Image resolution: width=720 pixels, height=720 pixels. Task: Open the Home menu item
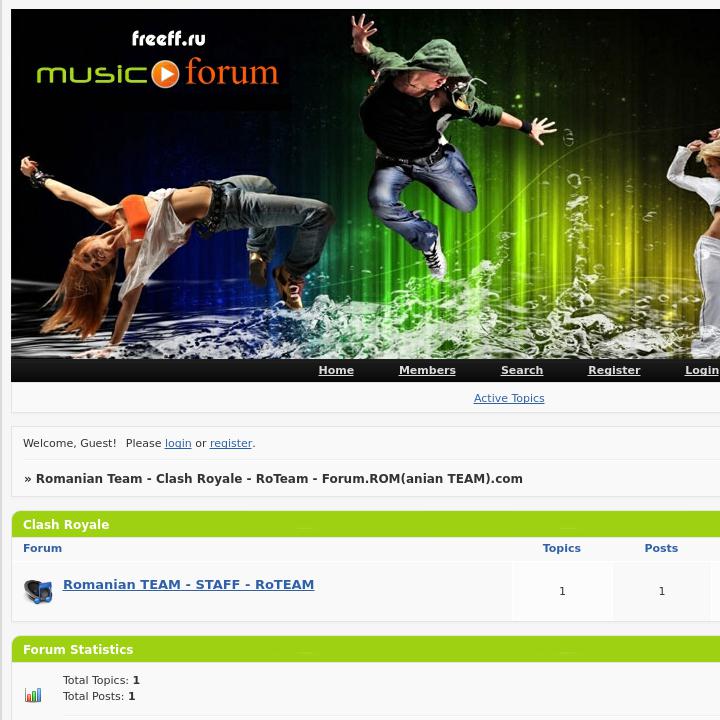(x=336, y=370)
